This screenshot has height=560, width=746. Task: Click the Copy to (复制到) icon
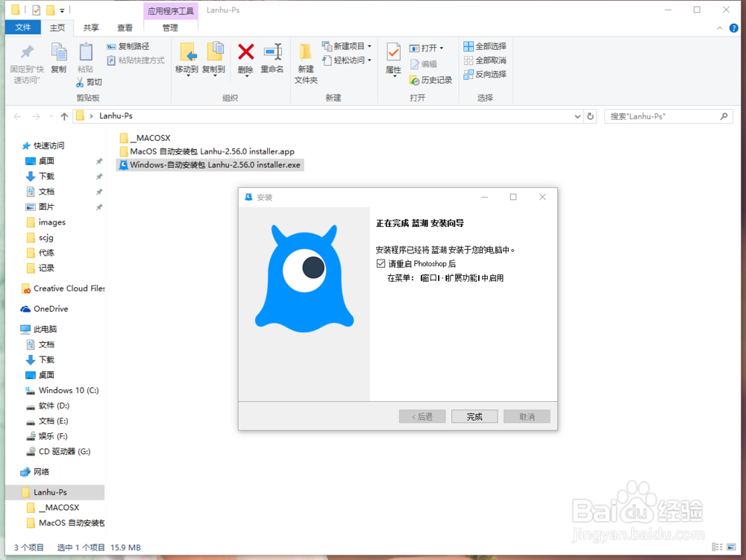(215, 52)
